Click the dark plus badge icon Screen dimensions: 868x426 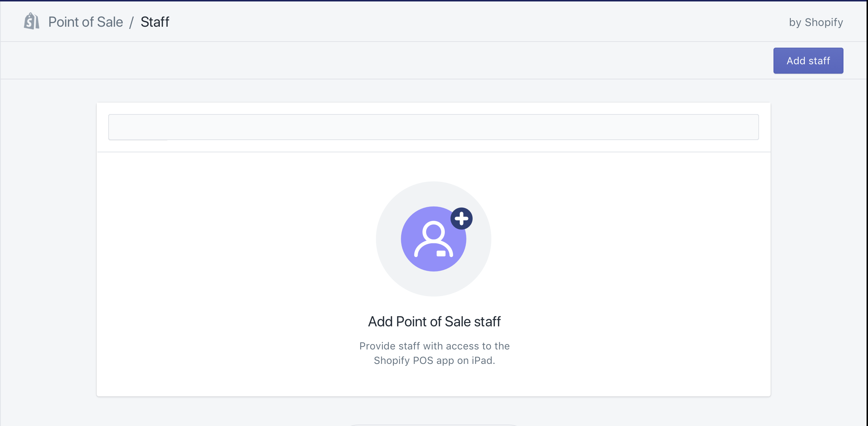[x=461, y=218]
